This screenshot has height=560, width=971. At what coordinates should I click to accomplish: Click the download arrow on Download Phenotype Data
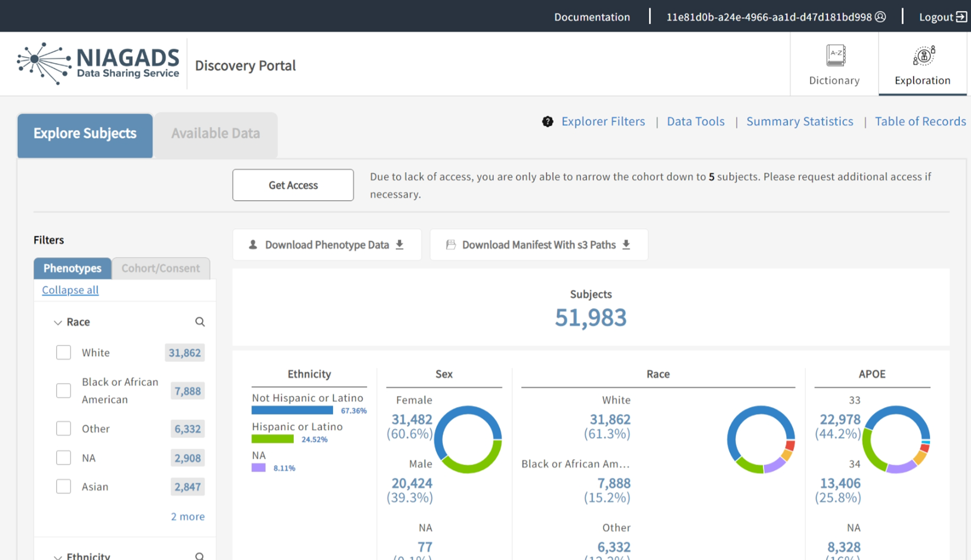pos(399,244)
